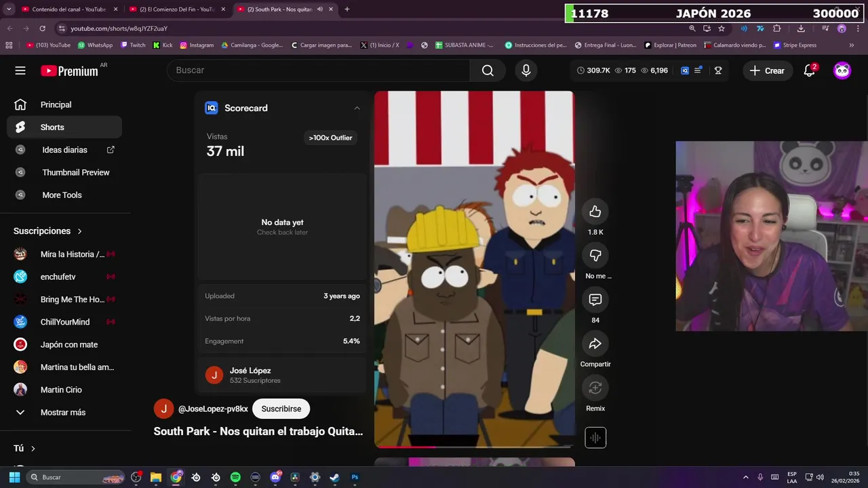The image size is (868, 488).
Task: Open the taskbar clock and date
Action: 845,477
